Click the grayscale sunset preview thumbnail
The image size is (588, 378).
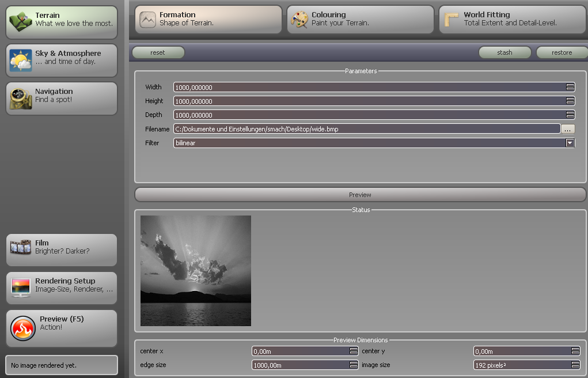(x=196, y=271)
